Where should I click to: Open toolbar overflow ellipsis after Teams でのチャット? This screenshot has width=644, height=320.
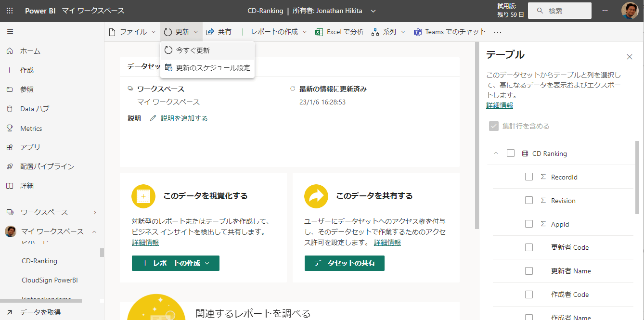click(x=498, y=32)
